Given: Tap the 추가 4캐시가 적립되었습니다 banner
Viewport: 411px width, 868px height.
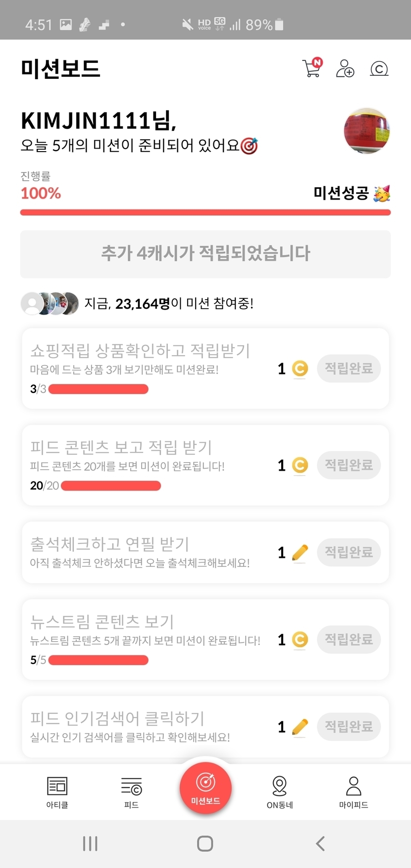Looking at the screenshot, I should coord(205,254).
